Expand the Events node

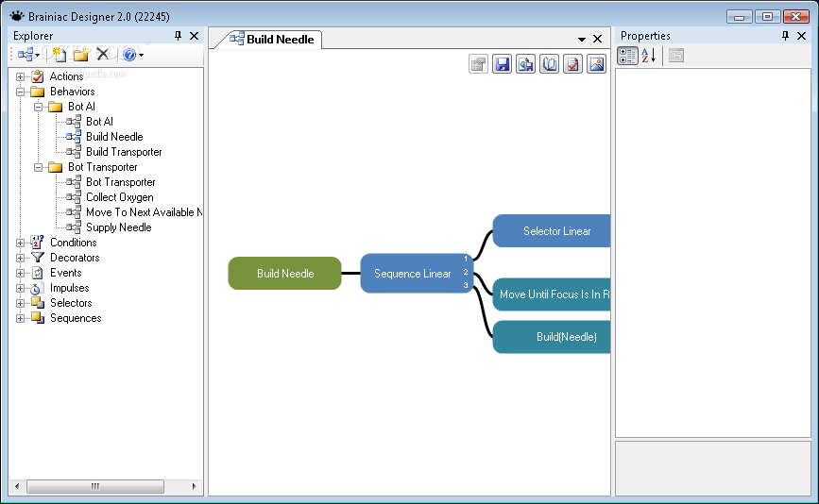[x=20, y=274]
